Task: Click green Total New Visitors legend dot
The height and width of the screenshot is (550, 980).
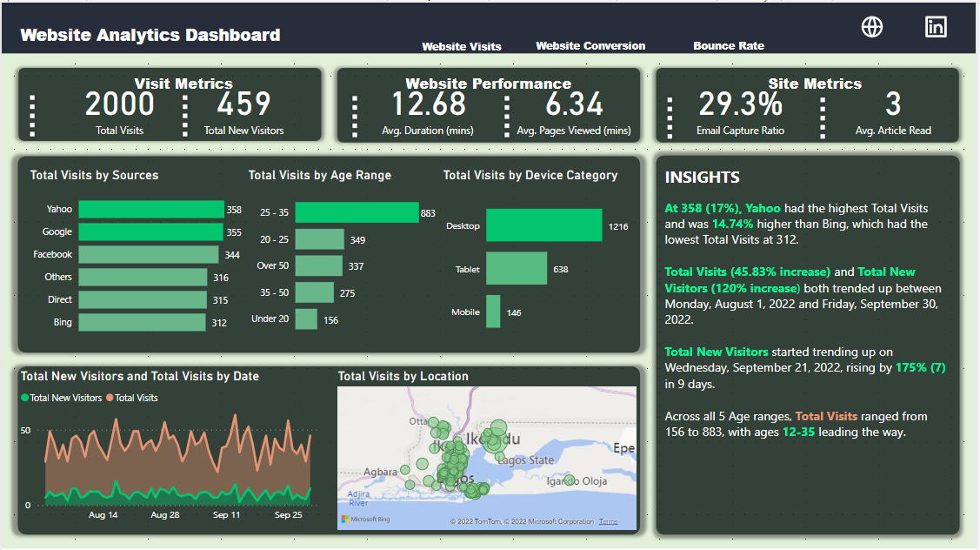Action: click(24, 398)
